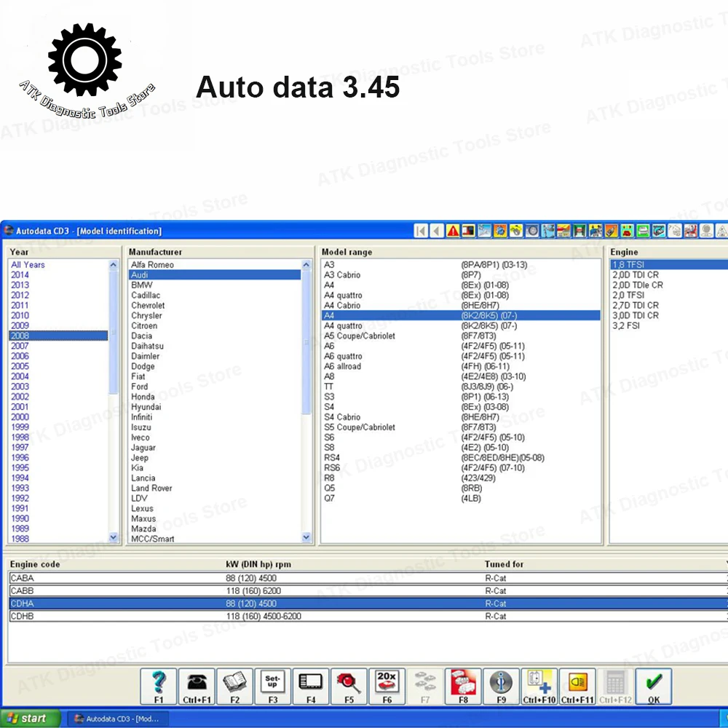
Task: Open the F2 book manual icon
Action: click(234, 687)
